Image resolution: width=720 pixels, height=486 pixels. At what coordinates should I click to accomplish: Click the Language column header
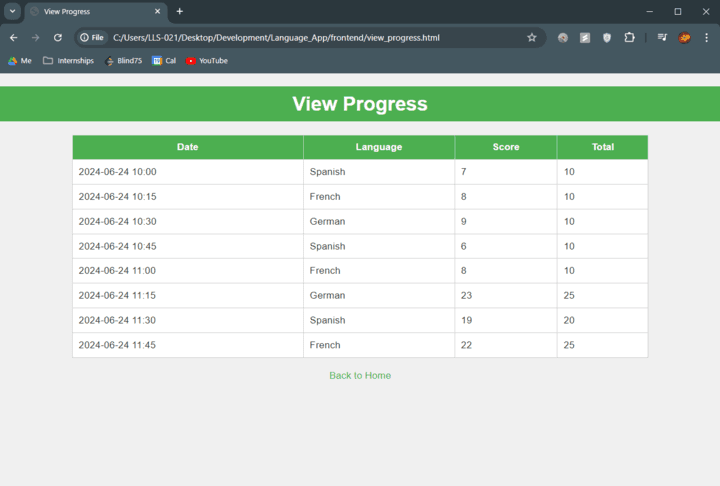(x=379, y=147)
